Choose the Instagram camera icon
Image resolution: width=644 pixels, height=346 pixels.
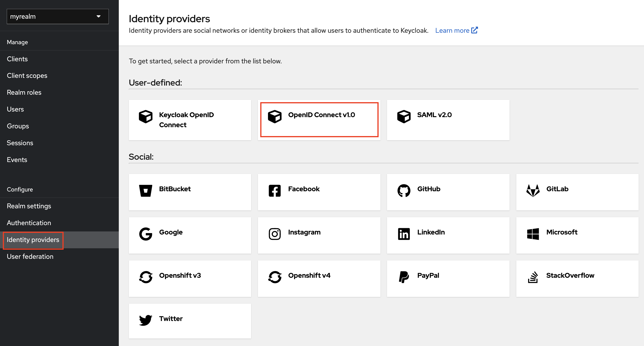pos(275,234)
